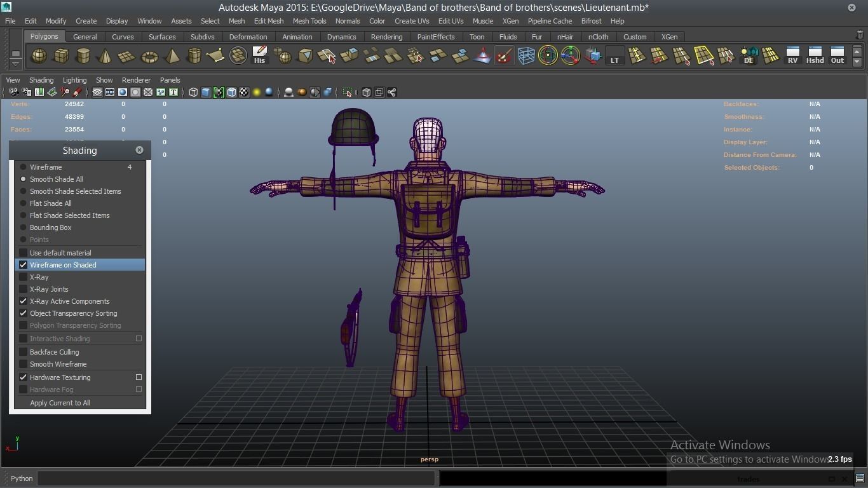Open the Panels menu
Screen dimensions: 868x488
170,80
